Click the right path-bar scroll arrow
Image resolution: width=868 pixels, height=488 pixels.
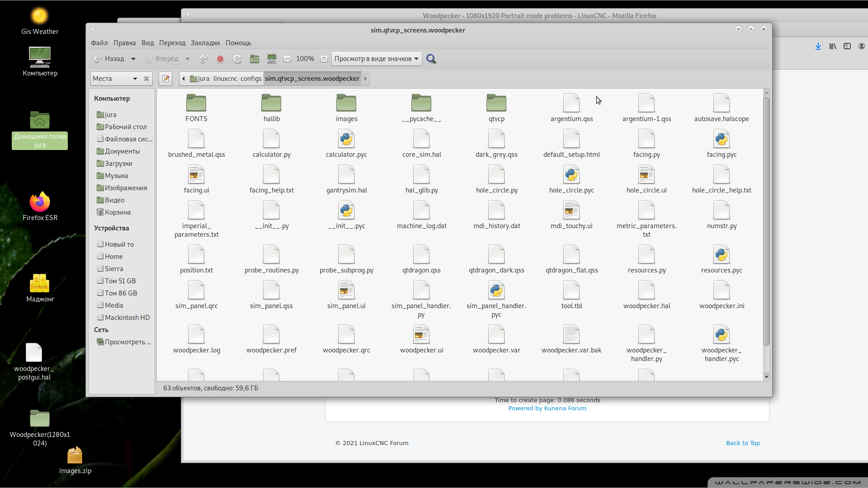pyautogui.click(x=365, y=79)
